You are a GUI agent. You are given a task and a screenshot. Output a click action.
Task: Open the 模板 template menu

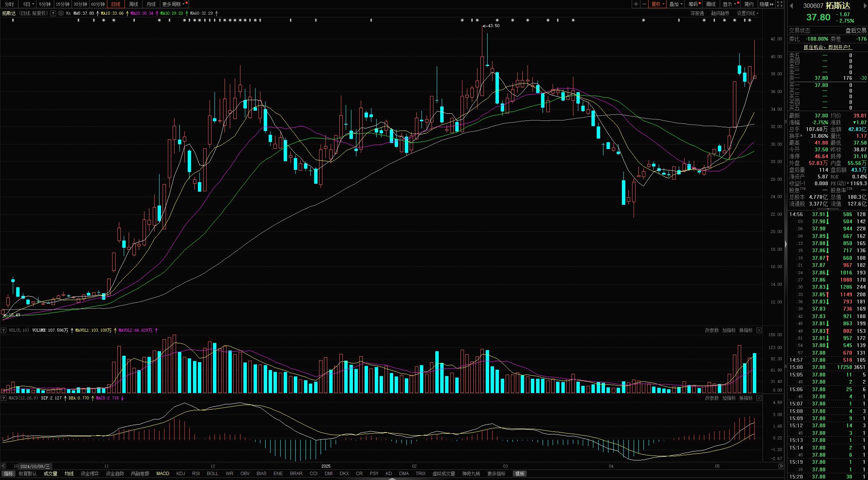[520, 474]
